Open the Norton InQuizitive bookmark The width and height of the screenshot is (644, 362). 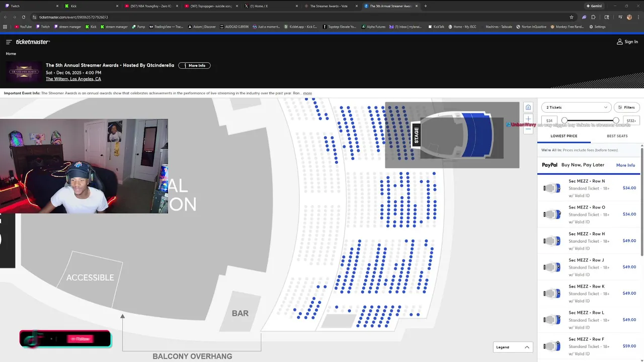[532, 27]
